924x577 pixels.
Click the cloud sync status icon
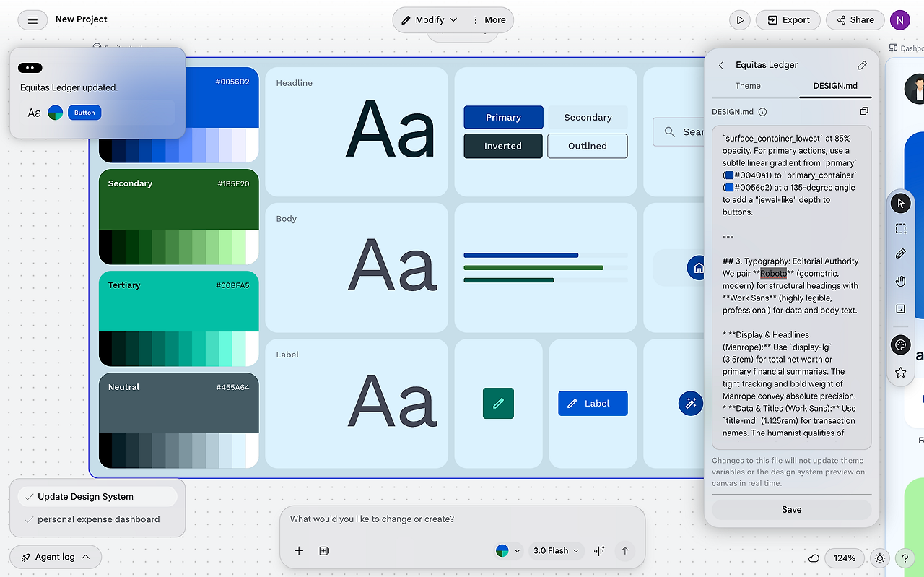814,558
